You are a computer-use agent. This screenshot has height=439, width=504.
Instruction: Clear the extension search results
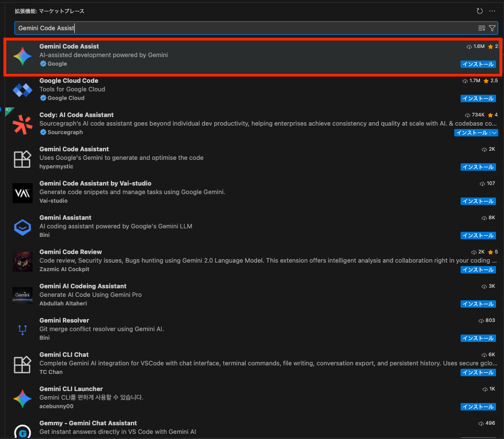tap(482, 28)
